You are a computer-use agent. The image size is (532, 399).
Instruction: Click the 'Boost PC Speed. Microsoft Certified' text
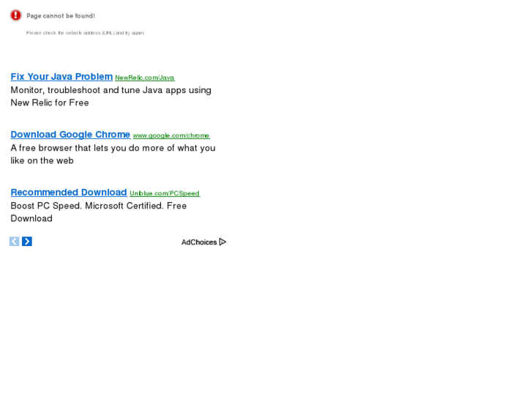coord(98,206)
